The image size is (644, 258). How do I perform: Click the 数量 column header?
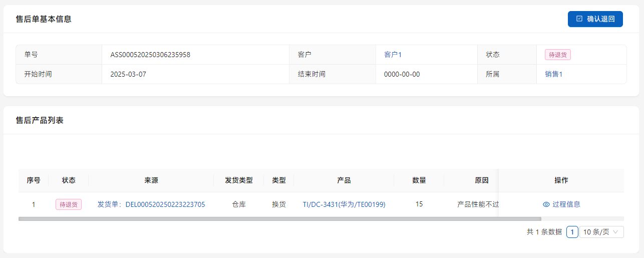click(x=419, y=180)
